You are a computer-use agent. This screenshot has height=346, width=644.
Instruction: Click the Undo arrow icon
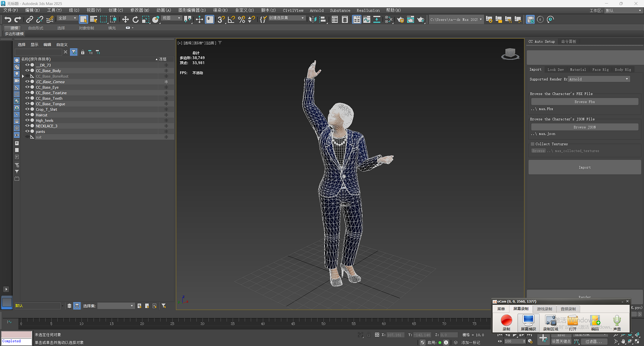click(8, 19)
